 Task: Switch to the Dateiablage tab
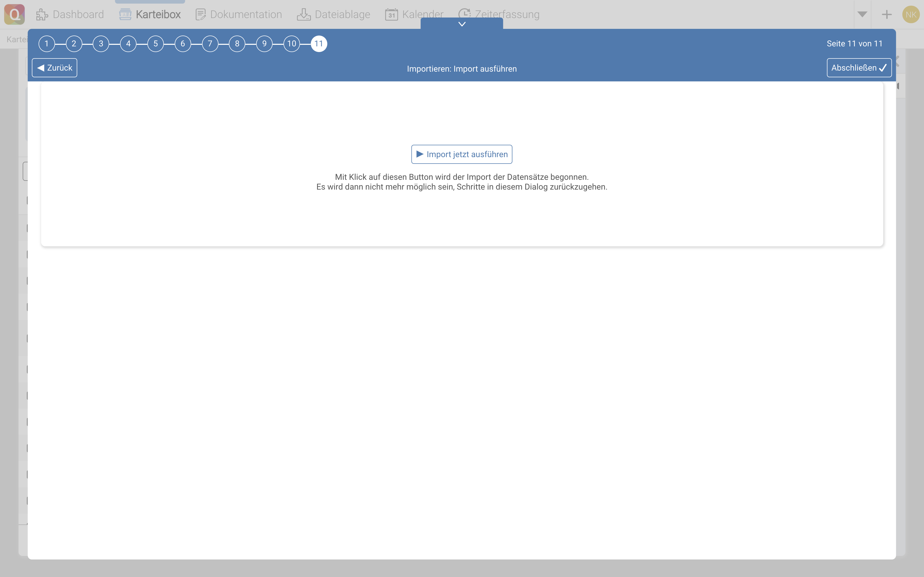click(342, 14)
